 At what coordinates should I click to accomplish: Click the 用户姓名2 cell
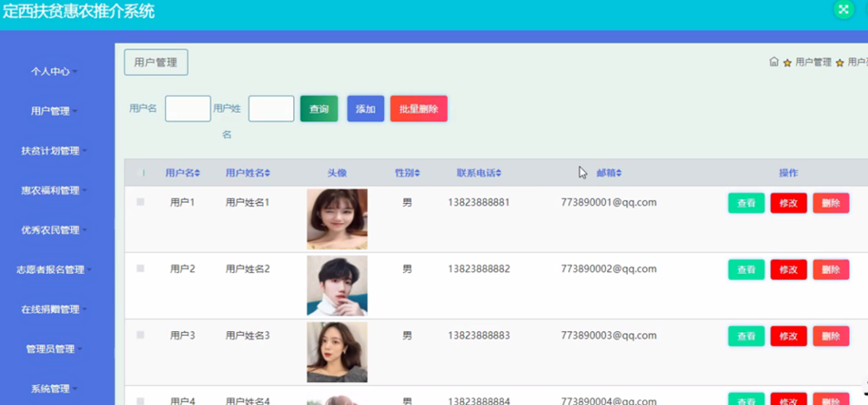click(248, 269)
